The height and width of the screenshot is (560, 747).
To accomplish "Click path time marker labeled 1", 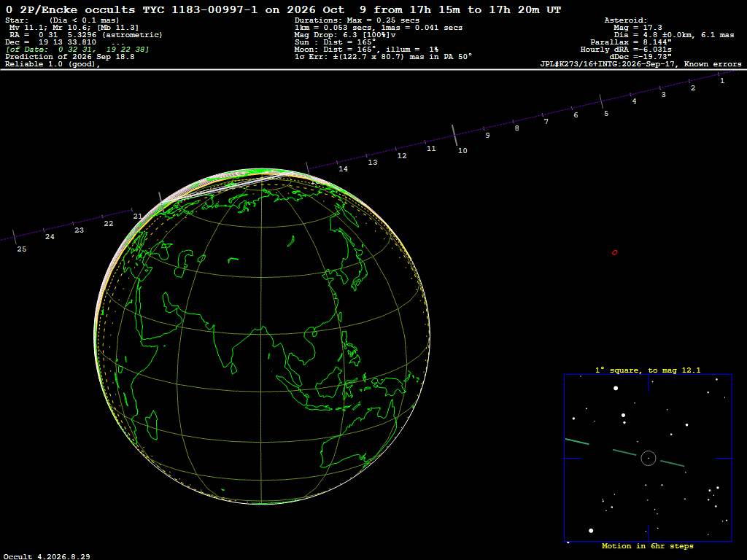I will [x=722, y=81].
